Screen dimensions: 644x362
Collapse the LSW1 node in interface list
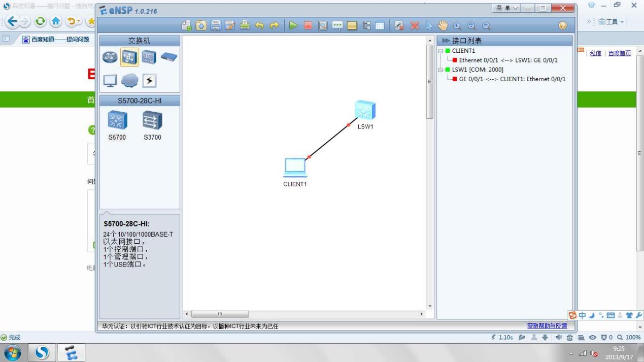(x=440, y=70)
